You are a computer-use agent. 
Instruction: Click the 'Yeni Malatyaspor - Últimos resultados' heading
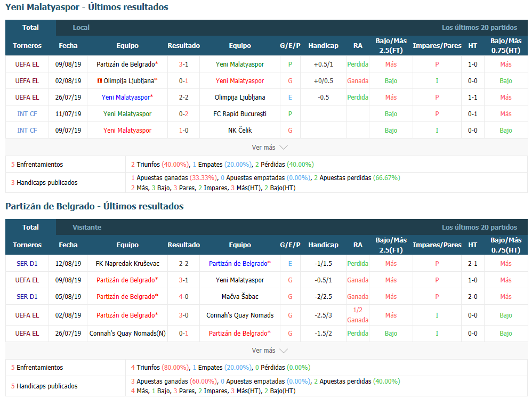[x=87, y=7]
